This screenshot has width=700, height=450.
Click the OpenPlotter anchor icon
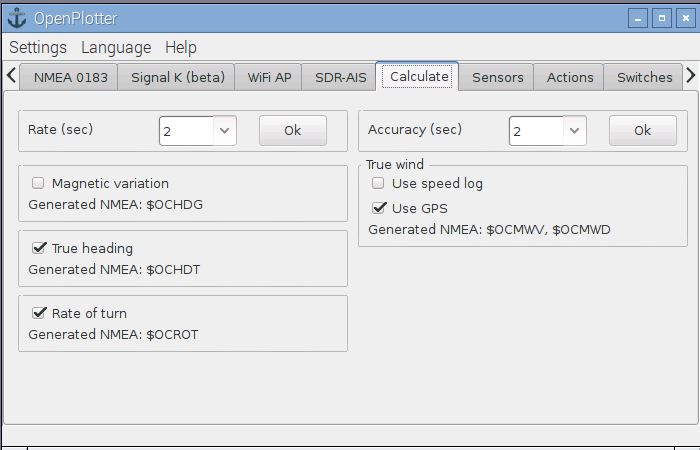tap(17, 18)
